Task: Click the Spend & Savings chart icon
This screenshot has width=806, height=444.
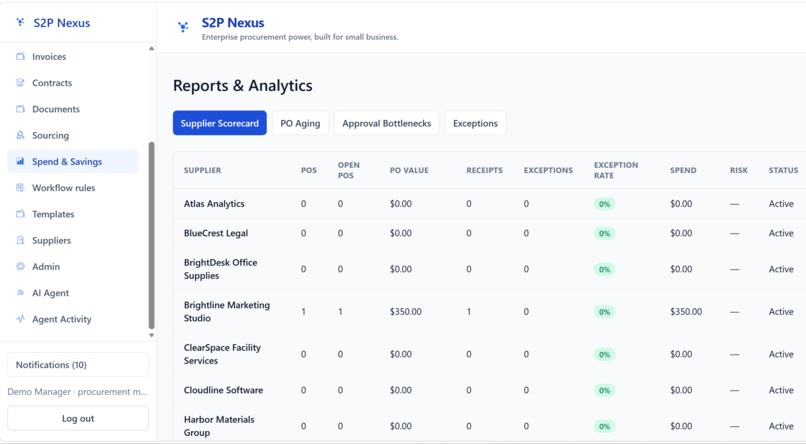Action: point(20,161)
